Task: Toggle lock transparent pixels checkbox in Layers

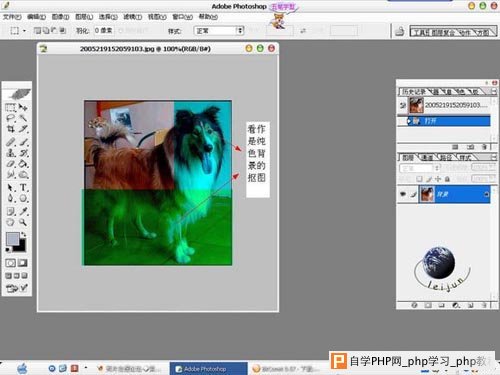Action: tap(420, 179)
